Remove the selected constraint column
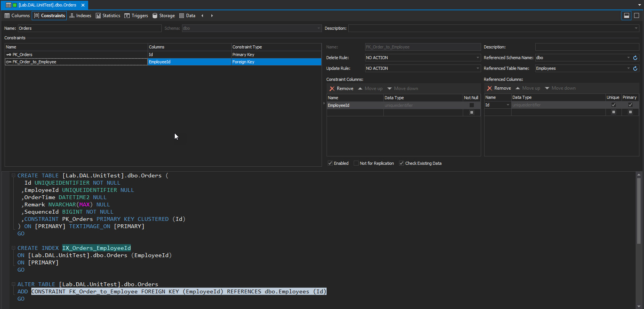Image resolution: width=644 pixels, height=309 pixels. click(x=341, y=89)
